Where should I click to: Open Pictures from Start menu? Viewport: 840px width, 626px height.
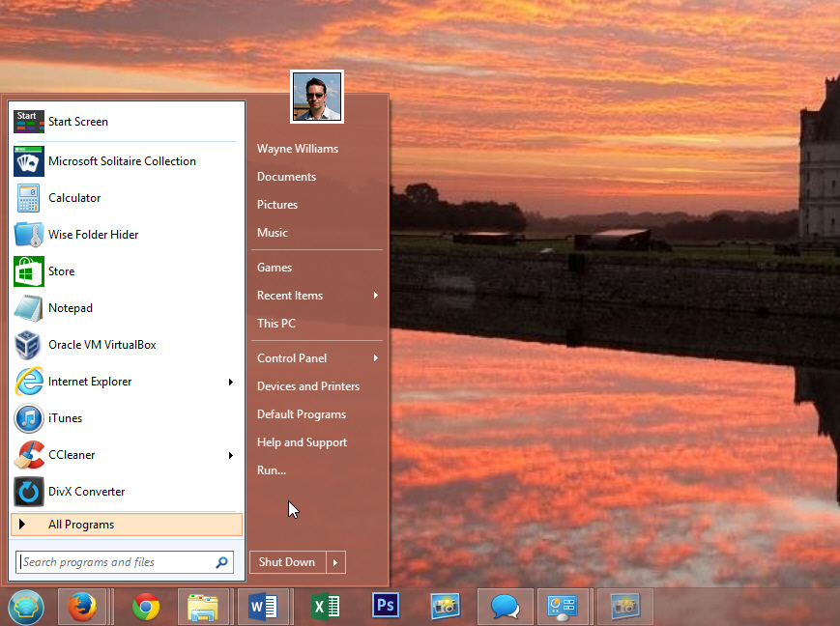[277, 205]
